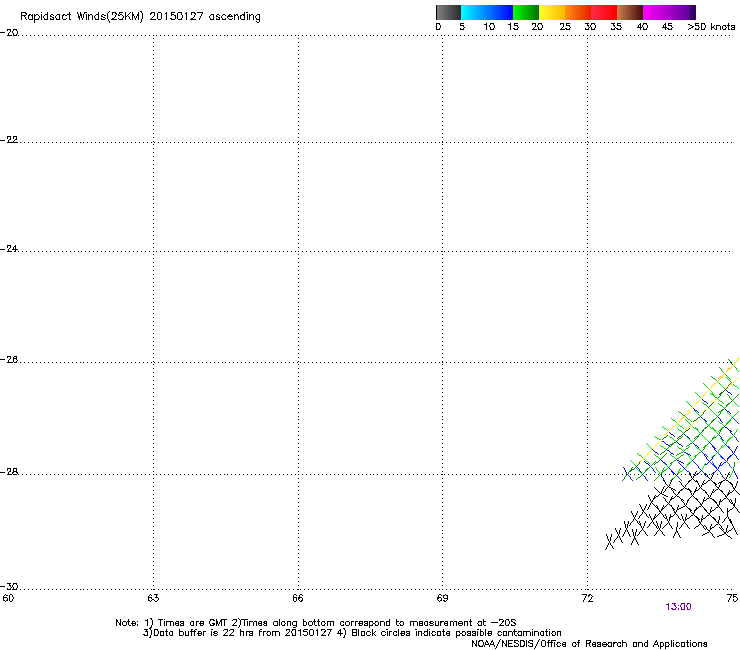Viewport: 740px width, 650px height.
Task: Click the brown 35-40 knots color segment
Action: click(x=630, y=12)
